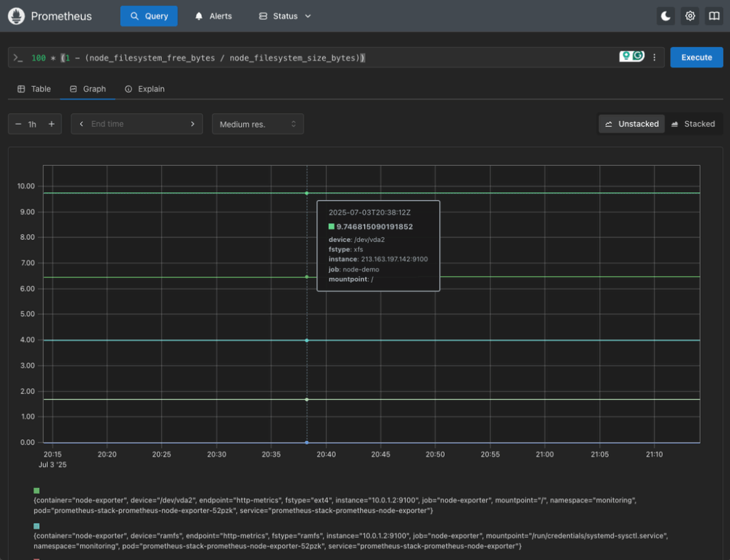Open the Query page
The image size is (730, 560).
pos(149,16)
